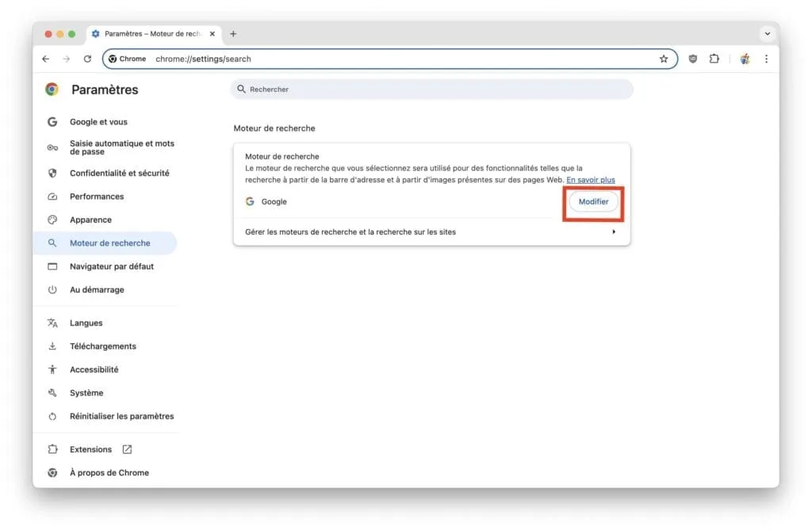This screenshot has height=531, width=812.
Task: Open the browser three-dot menu
Action: pos(766,59)
